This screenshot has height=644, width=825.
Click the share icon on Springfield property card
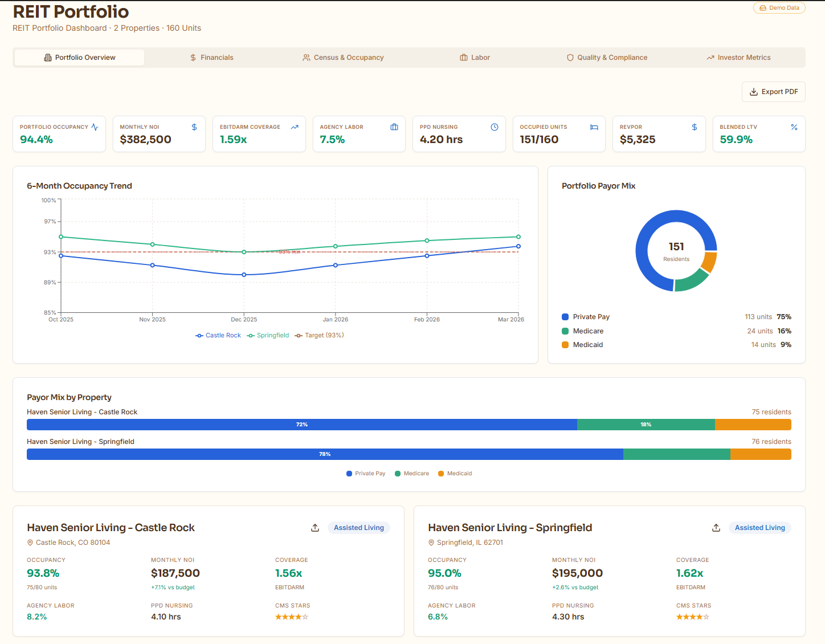[716, 527]
